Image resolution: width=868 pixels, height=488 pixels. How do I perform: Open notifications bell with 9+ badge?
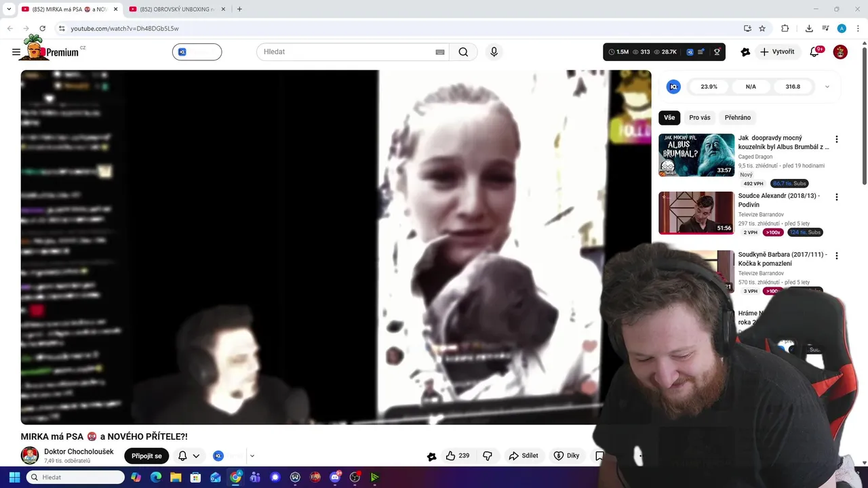click(x=816, y=52)
